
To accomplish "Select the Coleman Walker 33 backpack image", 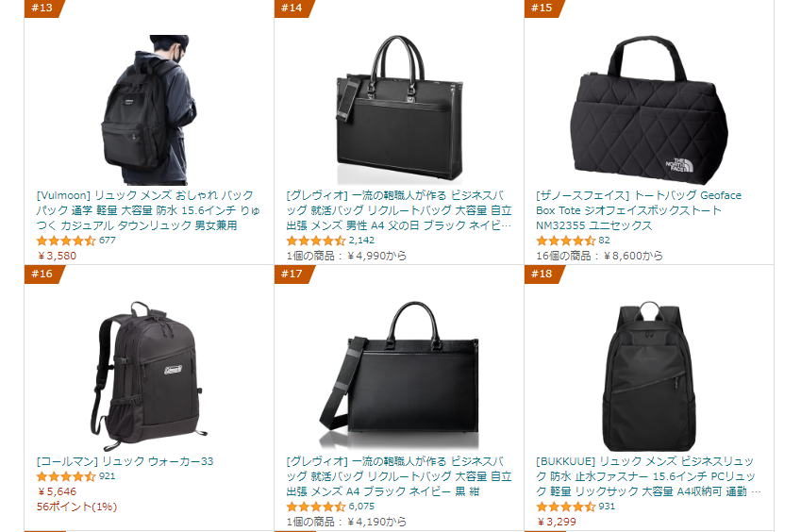I will pos(149,375).
